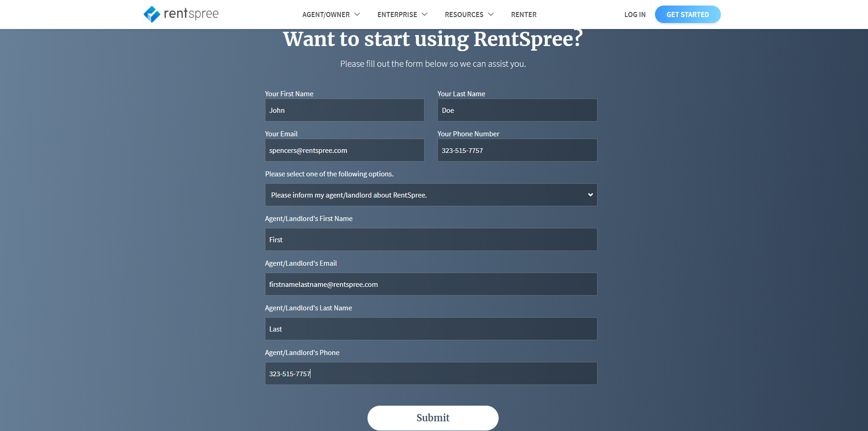Click the Log In link
Viewport: 868px width, 431px height.
[x=635, y=15]
